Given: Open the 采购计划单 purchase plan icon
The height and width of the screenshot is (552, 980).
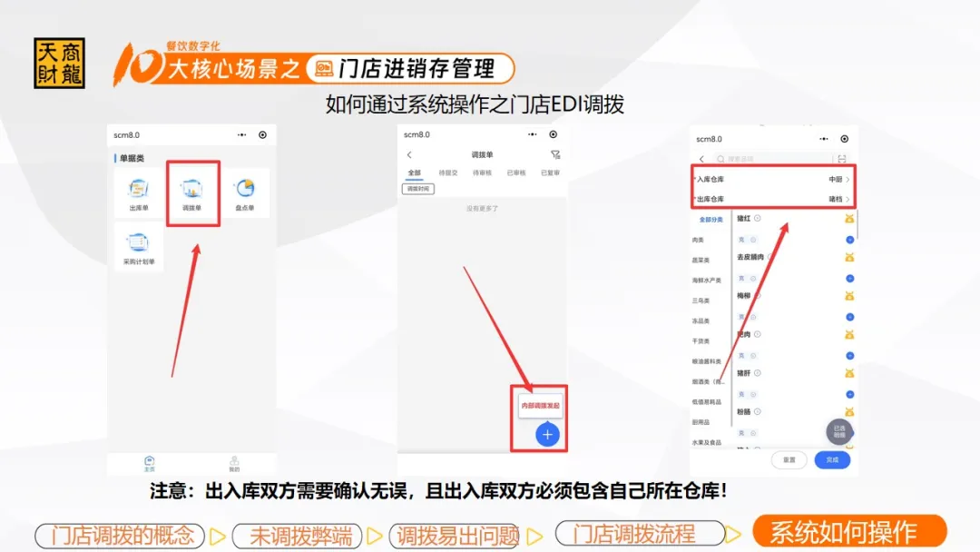Looking at the screenshot, I should click(139, 247).
